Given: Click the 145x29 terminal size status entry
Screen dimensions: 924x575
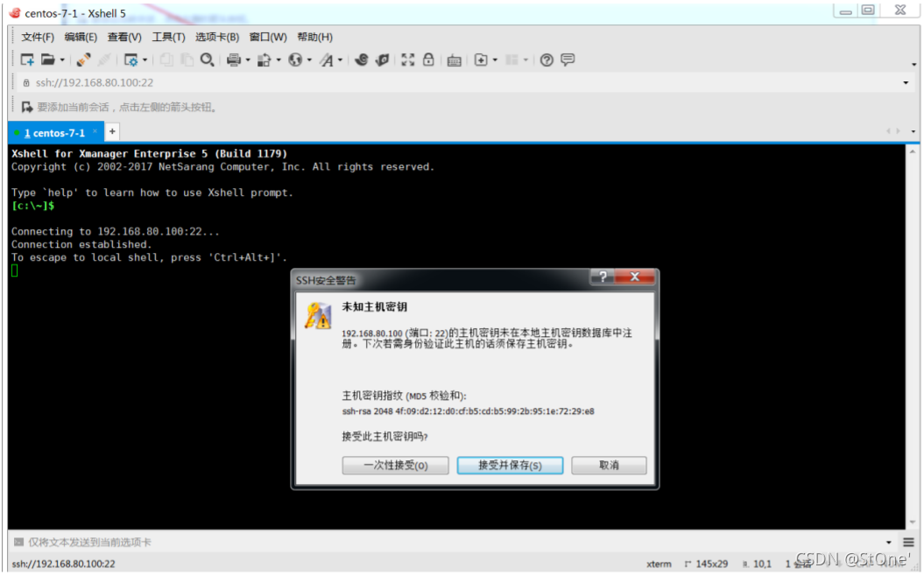Looking at the screenshot, I should (x=706, y=564).
